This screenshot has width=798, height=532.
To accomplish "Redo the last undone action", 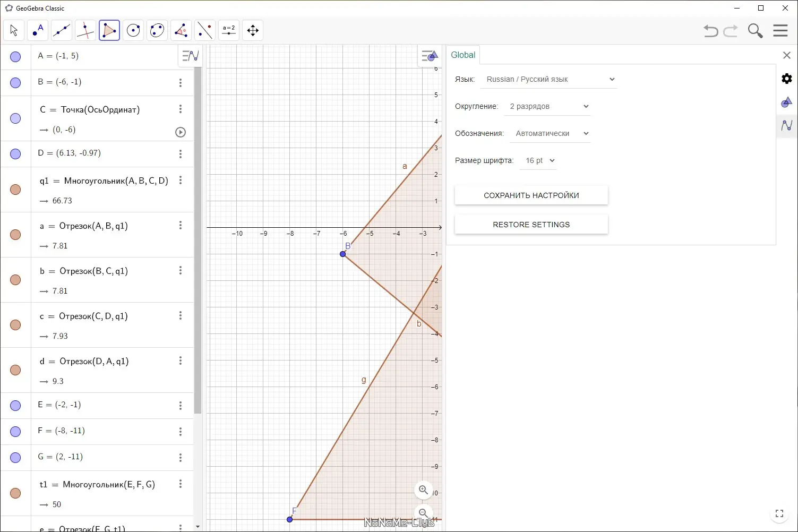I will [x=731, y=31].
